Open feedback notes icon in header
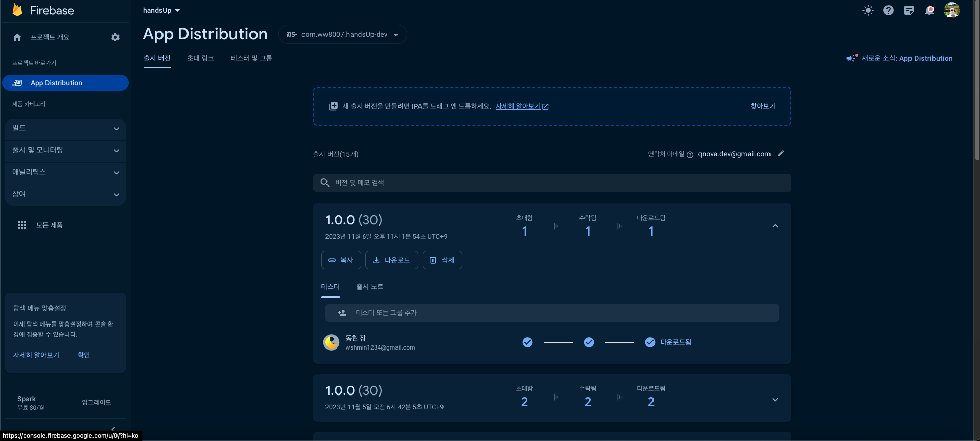This screenshot has height=441, width=980. 909,10
